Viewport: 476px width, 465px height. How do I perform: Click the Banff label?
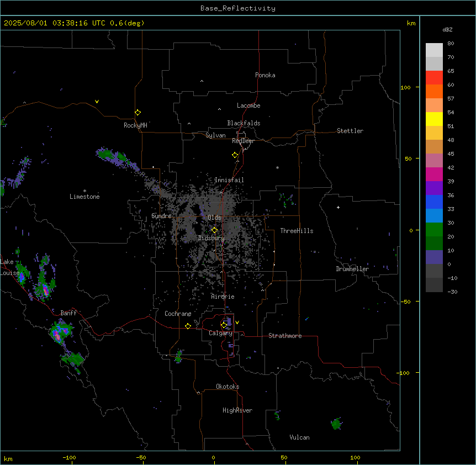pyautogui.click(x=68, y=313)
